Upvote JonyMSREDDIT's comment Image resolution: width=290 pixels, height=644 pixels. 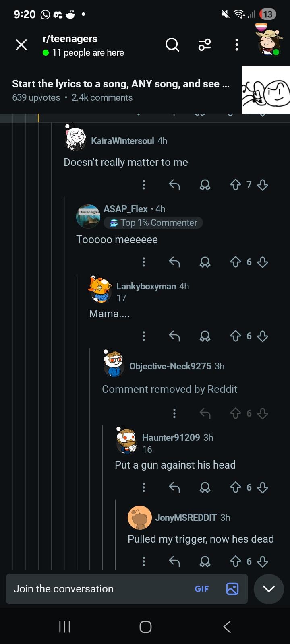point(235,561)
